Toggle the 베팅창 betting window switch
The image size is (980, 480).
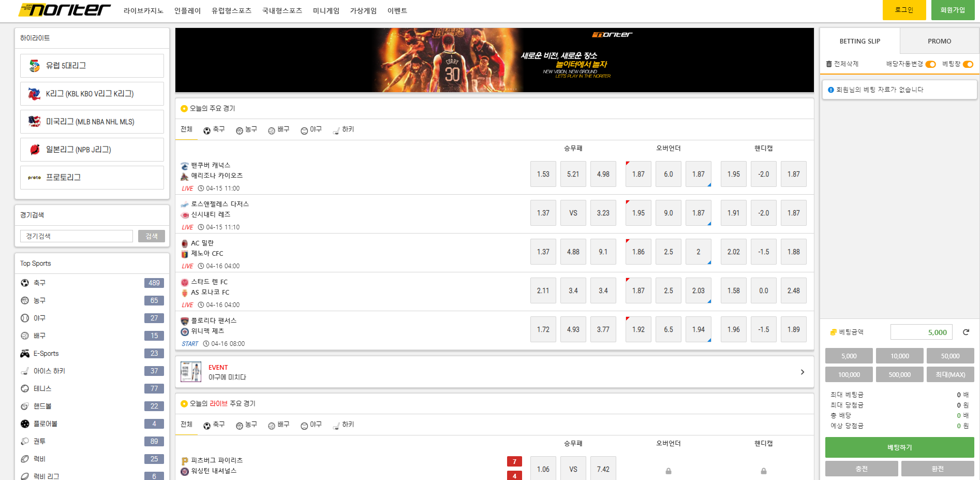[x=968, y=64]
